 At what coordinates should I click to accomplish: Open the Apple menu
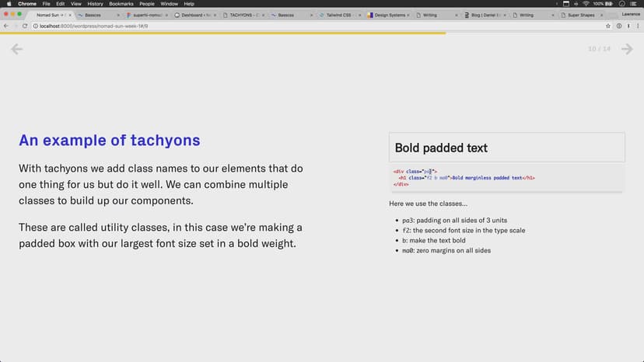pos(6,4)
